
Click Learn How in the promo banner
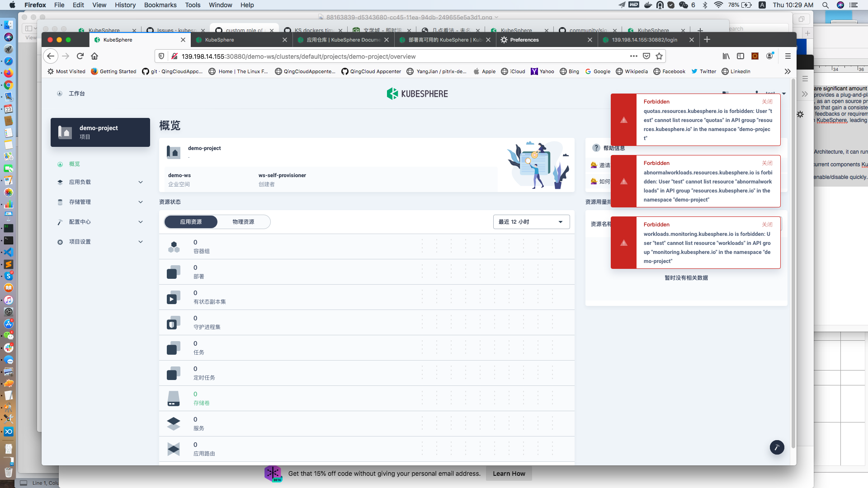pyautogui.click(x=509, y=474)
